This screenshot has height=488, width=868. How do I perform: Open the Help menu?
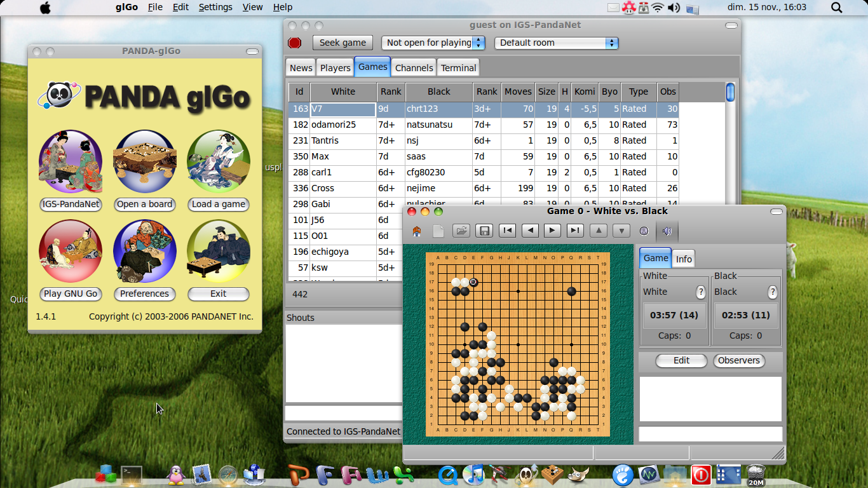pos(283,7)
